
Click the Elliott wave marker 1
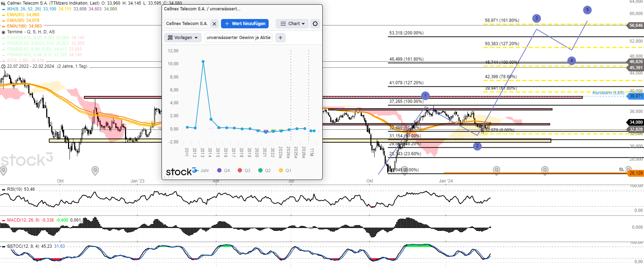point(425,96)
